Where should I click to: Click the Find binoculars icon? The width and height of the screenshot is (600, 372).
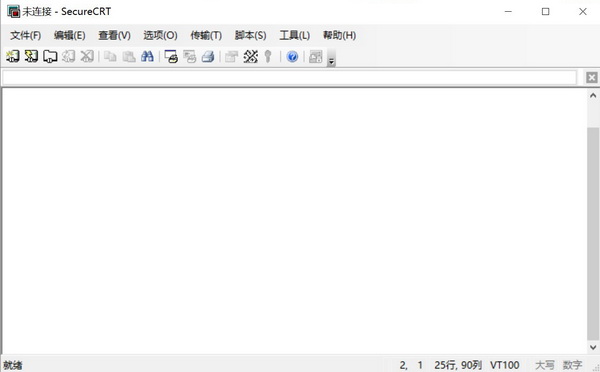click(x=147, y=57)
